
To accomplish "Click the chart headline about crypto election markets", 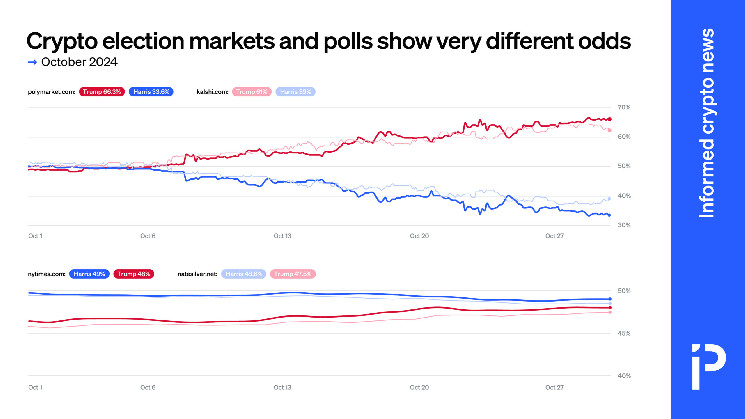I will [327, 41].
